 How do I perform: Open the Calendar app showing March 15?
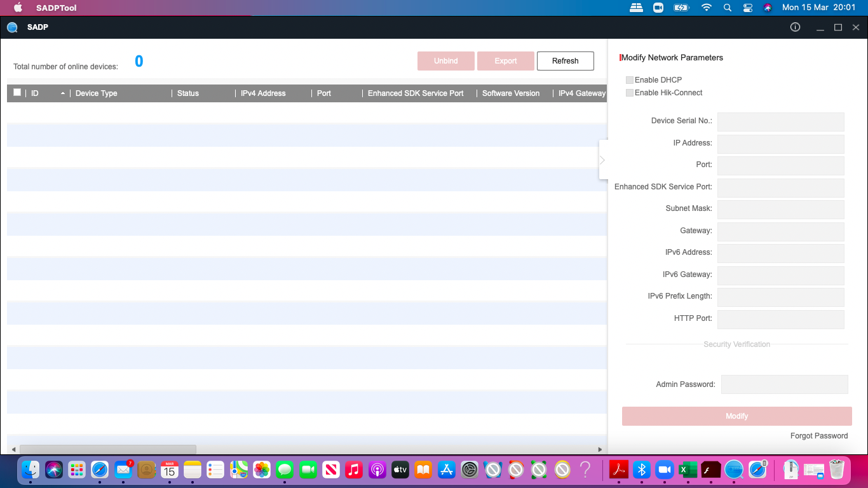coord(169,470)
